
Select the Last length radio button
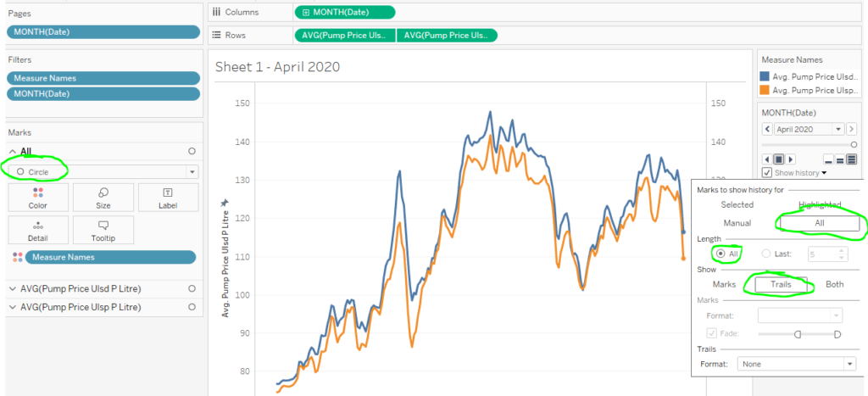click(x=766, y=254)
